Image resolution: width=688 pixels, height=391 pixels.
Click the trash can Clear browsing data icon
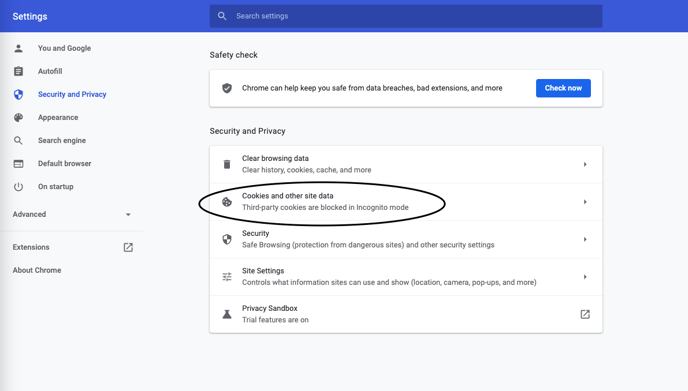[x=227, y=164]
